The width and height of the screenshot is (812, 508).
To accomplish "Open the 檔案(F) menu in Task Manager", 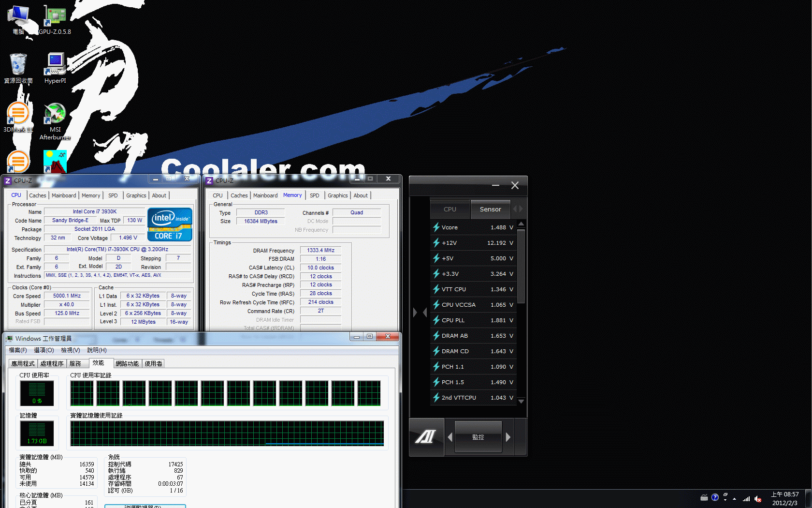I will [x=18, y=350].
